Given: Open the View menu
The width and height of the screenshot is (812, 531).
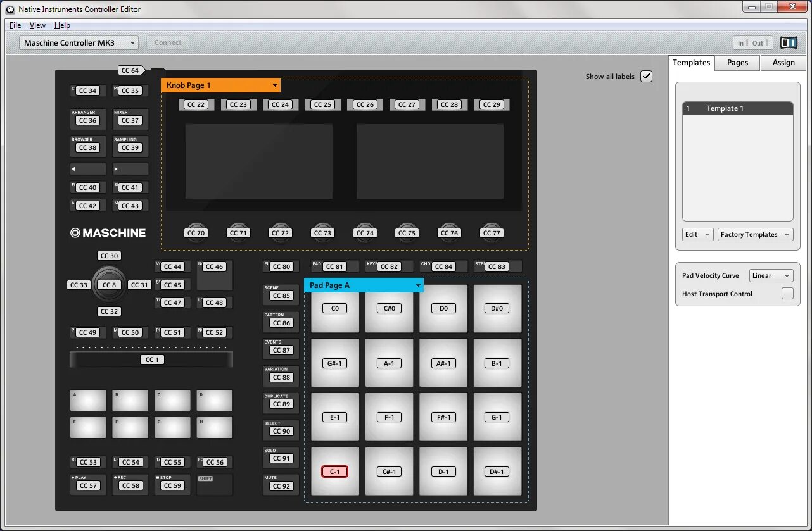Looking at the screenshot, I should (x=37, y=25).
